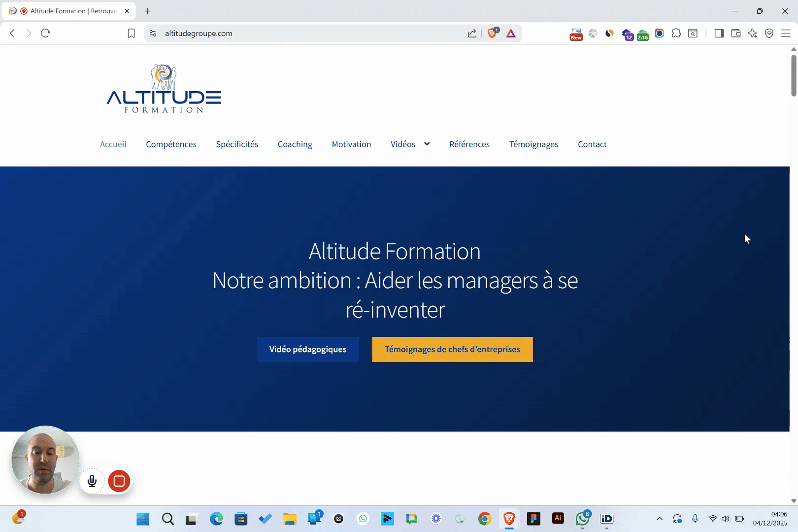Open the Brave hamburger main menu
Viewport: 798px width, 532px height.
(786, 33)
